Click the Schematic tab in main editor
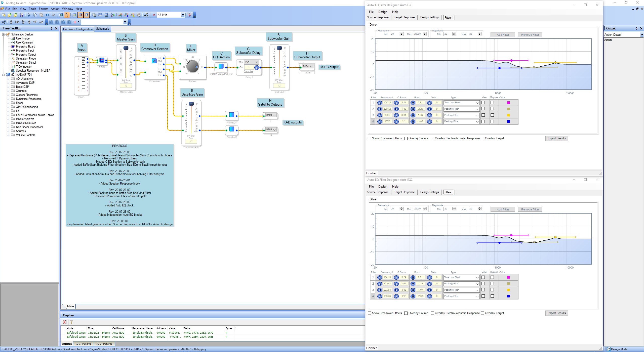644x352 pixels. [x=103, y=29]
